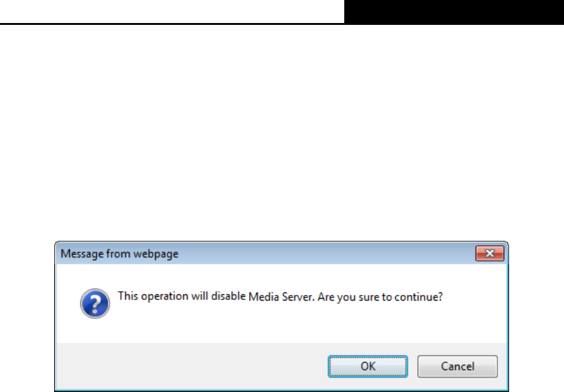The image size is (564, 392).
Task: Click the word 'OK' on the focused button
Action: click(x=368, y=366)
